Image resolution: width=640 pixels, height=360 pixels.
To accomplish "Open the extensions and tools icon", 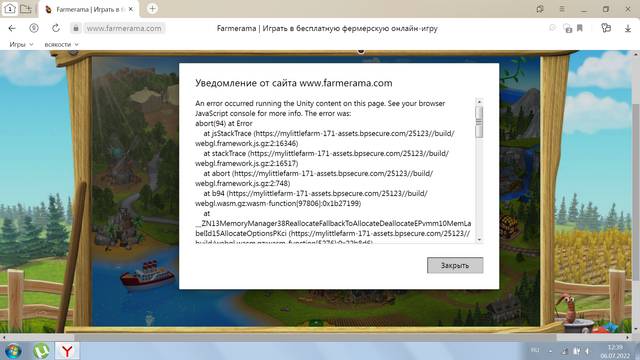I will point(606,28).
